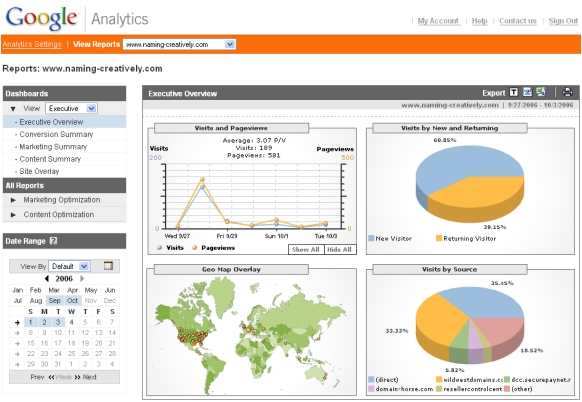Select Aug month in calendar
Viewport: 582px width, 402px height.
coord(36,301)
